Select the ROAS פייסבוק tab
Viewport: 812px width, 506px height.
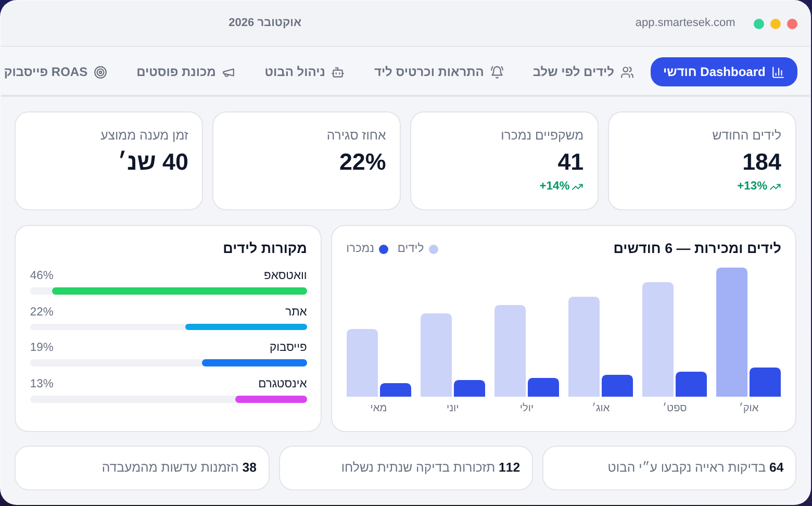(x=55, y=72)
